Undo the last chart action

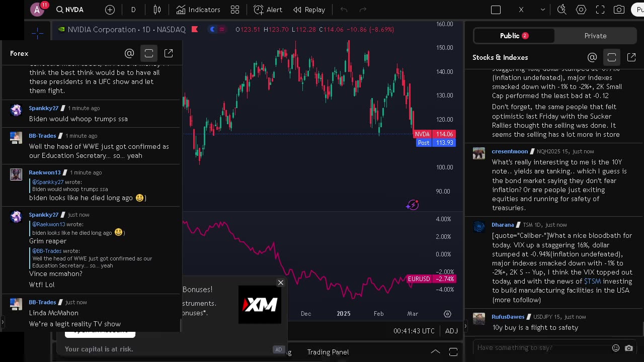pos(344,10)
